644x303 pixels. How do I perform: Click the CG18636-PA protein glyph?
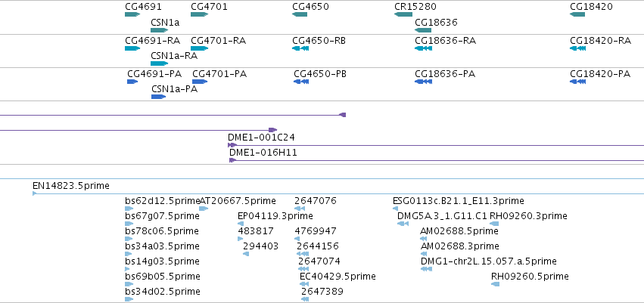[423, 82]
